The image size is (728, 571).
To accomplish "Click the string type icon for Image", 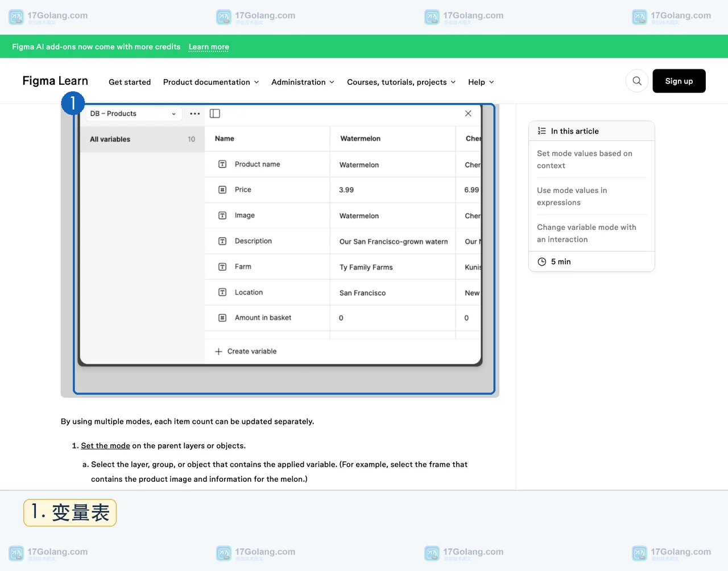I will pyautogui.click(x=222, y=216).
